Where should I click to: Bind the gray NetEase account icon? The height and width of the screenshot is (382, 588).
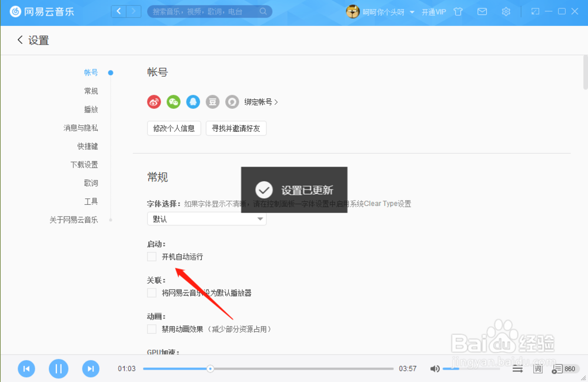(x=232, y=102)
